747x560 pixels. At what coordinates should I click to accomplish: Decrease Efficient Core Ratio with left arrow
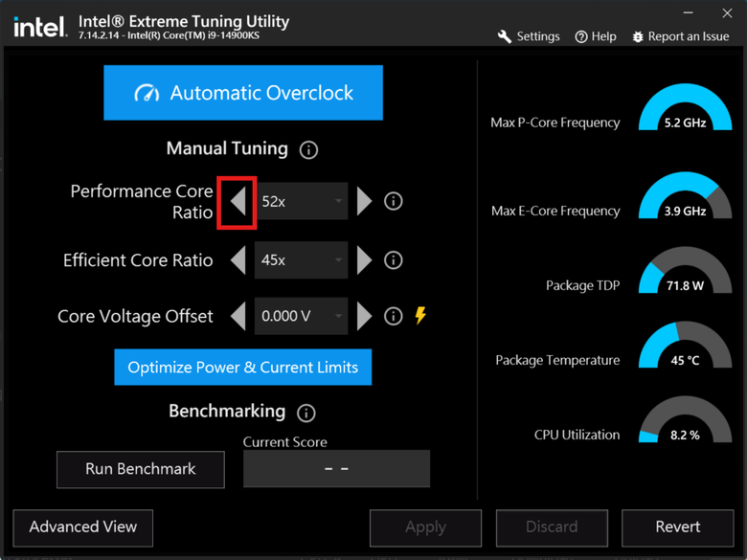pyautogui.click(x=238, y=260)
